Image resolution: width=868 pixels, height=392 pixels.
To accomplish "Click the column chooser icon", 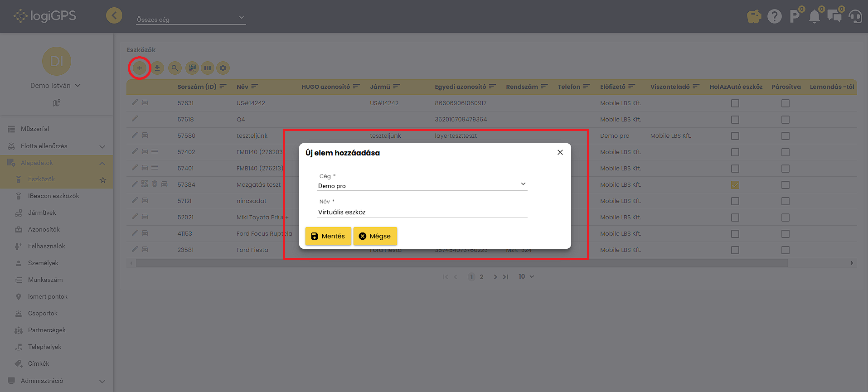I will pyautogui.click(x=208, y=68).
